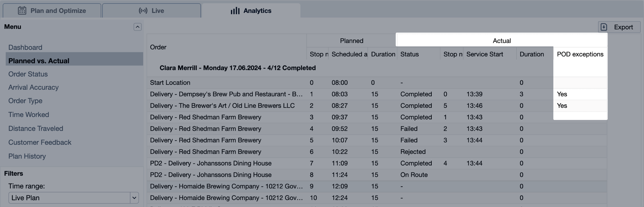Click the Analytics bar chart icon
The image size is (644, 207).
tap(235, 11)
